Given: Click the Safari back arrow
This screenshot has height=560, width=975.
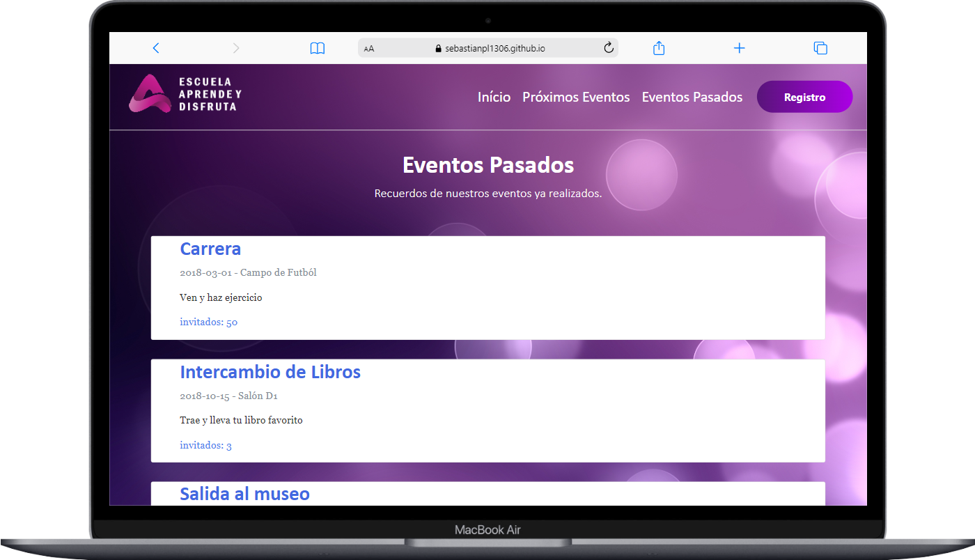Looking at the screenshot, I should point(156,48).
